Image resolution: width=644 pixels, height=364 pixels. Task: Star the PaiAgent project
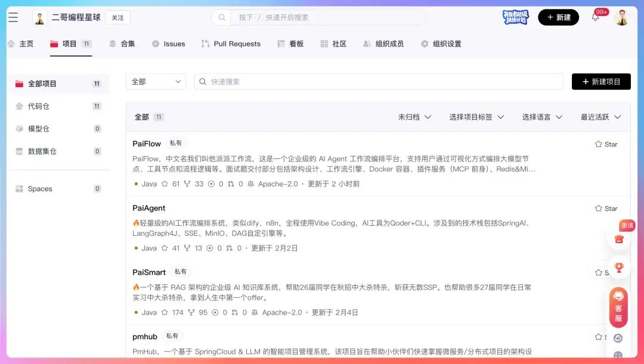point(605,209)
